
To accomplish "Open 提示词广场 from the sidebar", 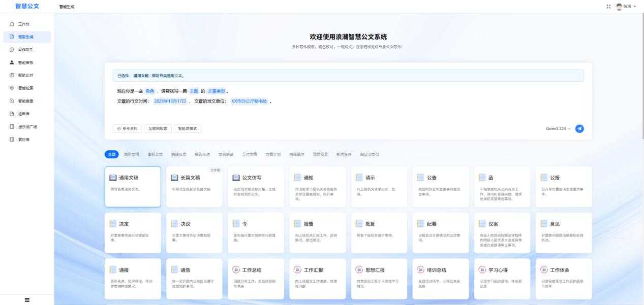I will 27,126.
